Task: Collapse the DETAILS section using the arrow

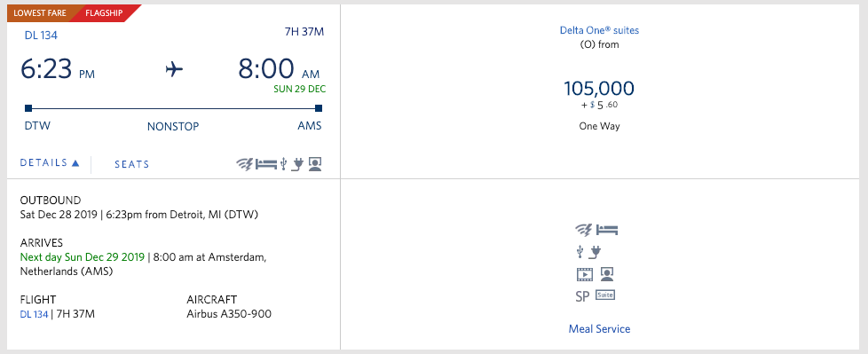Action: coord(75,163)
